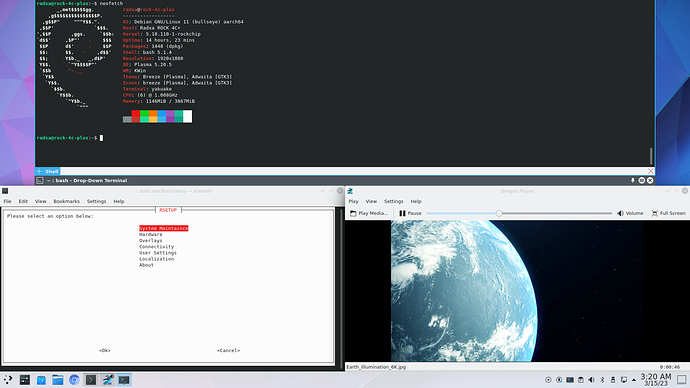Image resolution: width=690 pixels, height=388 pixels.
Task: Open the night color tray icon
Action: (x=559, y=380)
